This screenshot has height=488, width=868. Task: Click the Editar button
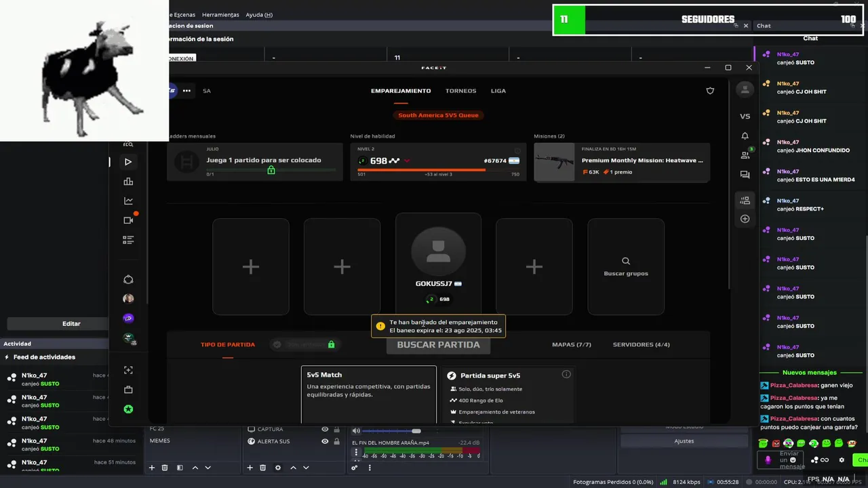coord(71,323)
